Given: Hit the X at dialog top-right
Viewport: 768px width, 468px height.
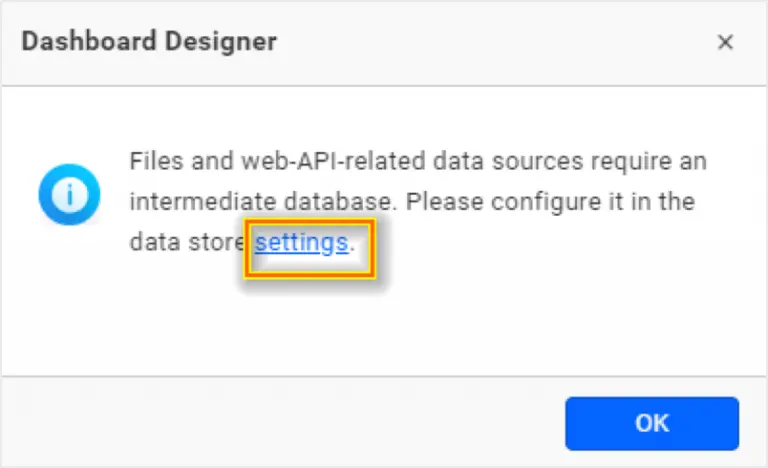Looking at the screenshot, I should [x=726, y=42].
